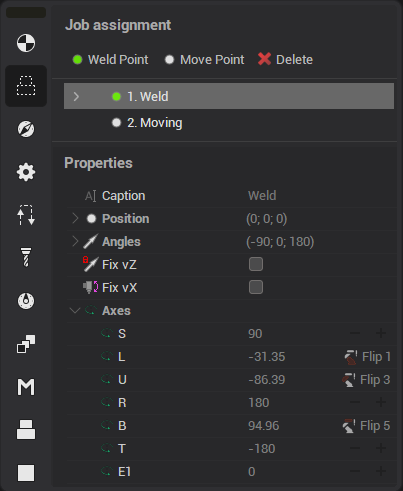
Task: Open the large M sidebar icon
Action: (26, 387)
